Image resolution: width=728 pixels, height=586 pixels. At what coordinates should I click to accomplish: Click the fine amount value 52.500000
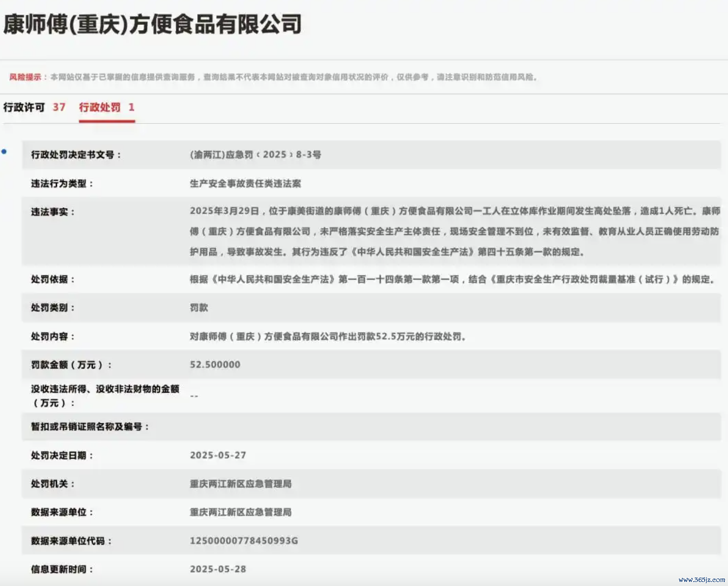click(x=215, y=365)
